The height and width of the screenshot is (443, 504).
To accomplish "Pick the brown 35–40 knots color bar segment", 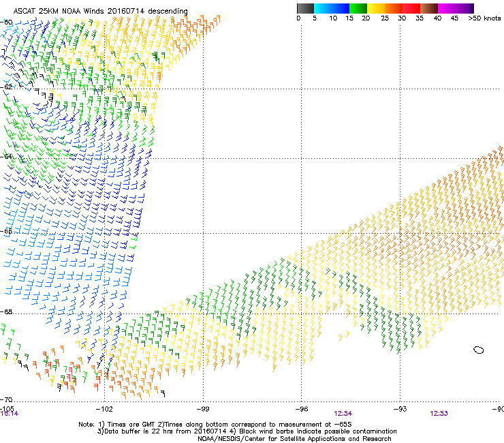I will [429, 8].
